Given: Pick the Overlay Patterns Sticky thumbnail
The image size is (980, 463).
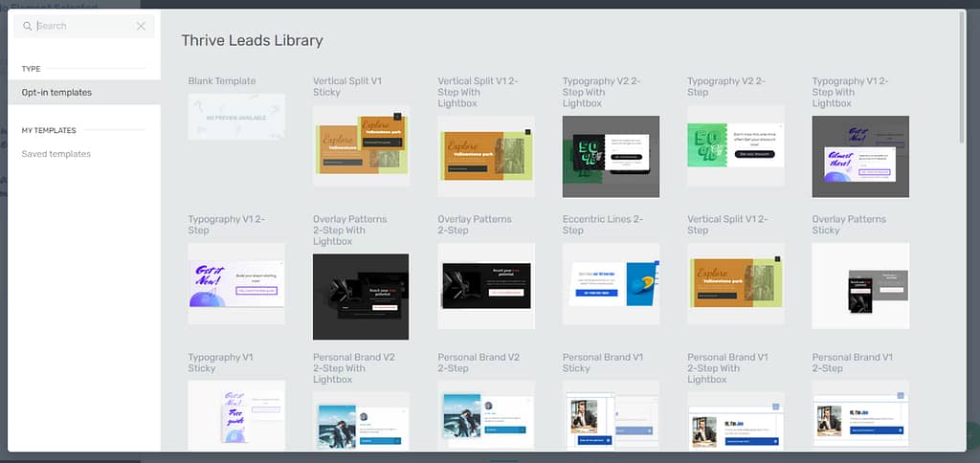Looking at the screenshot, I should (860, 286).
